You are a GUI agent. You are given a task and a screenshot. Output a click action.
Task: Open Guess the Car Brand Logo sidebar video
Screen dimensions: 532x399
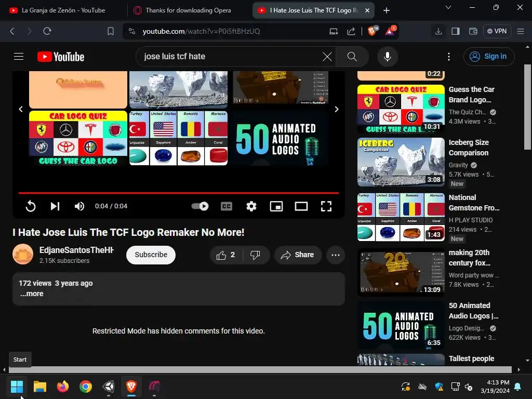coord(401,109)
